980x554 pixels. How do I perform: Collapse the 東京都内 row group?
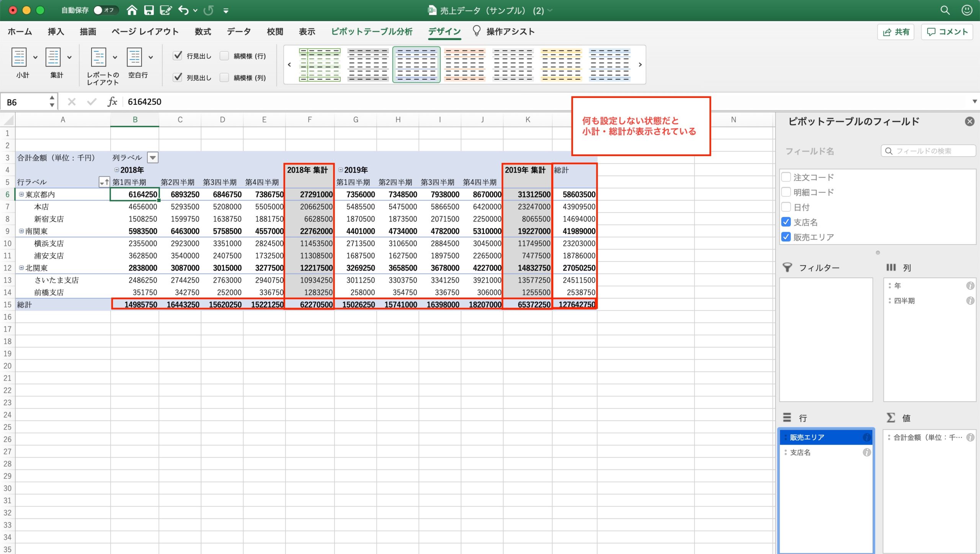[x=21, y=194]
